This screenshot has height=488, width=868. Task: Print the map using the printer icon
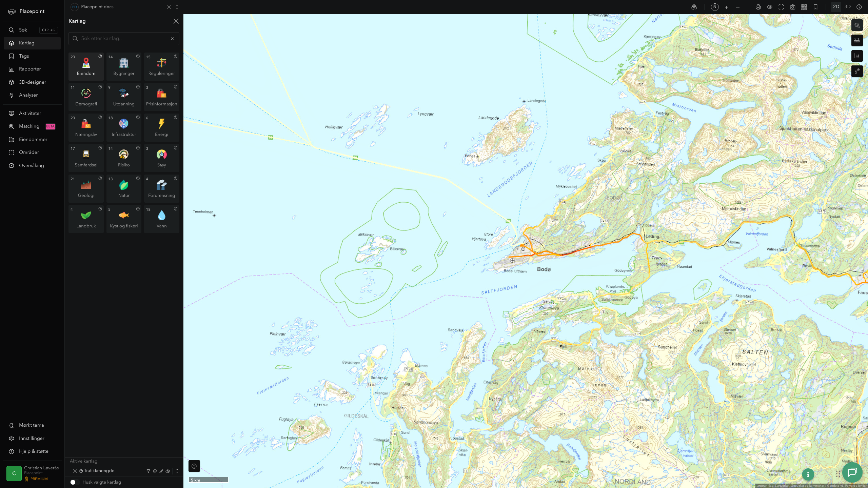758,7
